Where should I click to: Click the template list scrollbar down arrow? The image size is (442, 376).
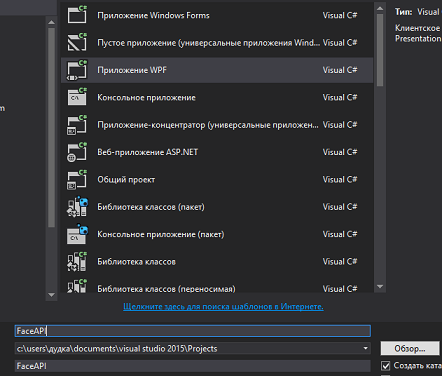(380, 287)
